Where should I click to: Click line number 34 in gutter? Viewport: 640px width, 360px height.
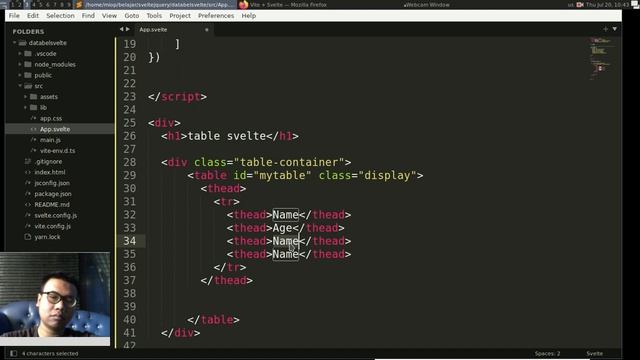(x=129, y=241)
